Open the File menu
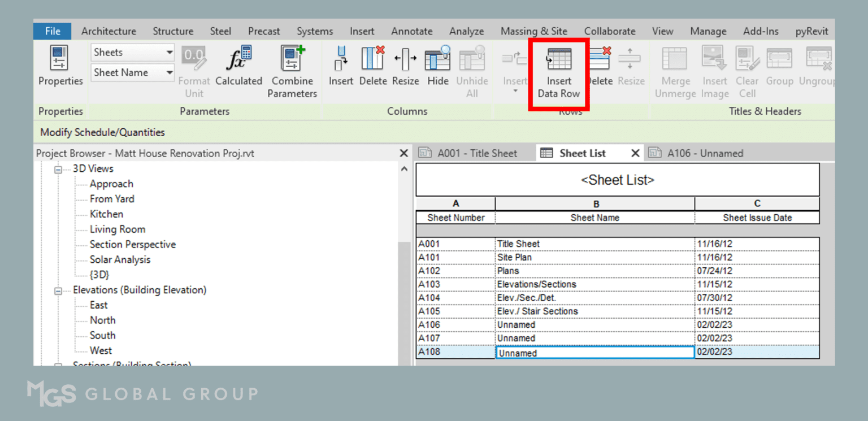The width and height of the screenshot is (868, 421). point(53,32)
